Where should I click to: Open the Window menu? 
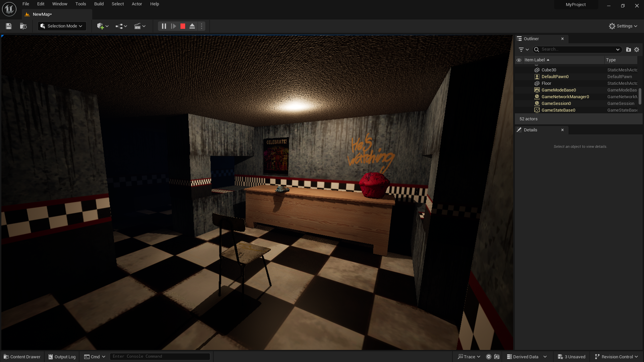click(x=60, y=4)
